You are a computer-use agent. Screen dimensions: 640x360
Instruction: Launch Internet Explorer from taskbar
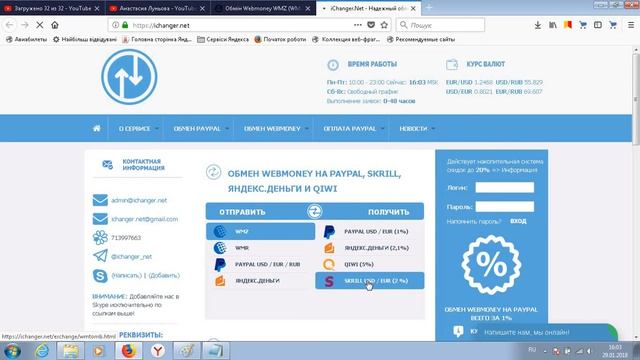pyautogui.click(x=42, y=351)
